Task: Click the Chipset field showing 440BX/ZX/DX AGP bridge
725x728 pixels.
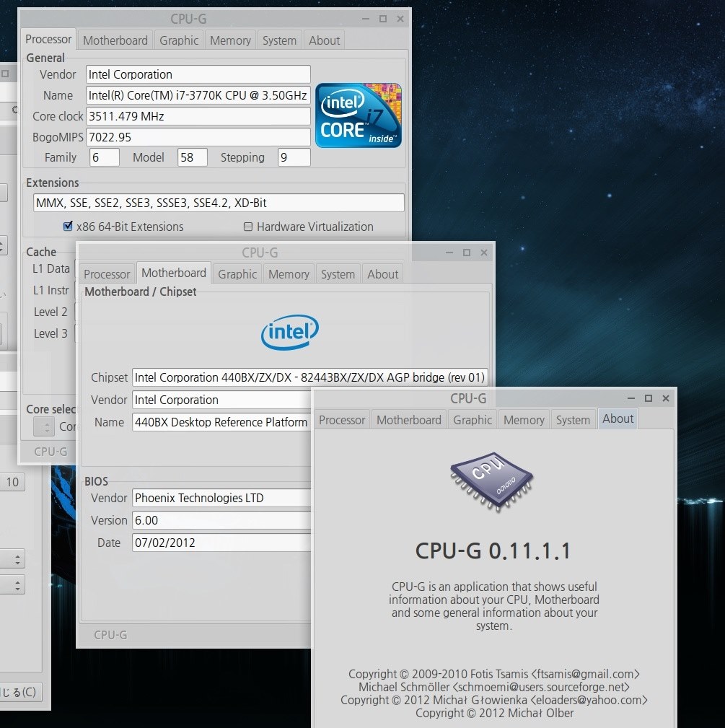Action: pyautogui.click(x=310, y=377)
